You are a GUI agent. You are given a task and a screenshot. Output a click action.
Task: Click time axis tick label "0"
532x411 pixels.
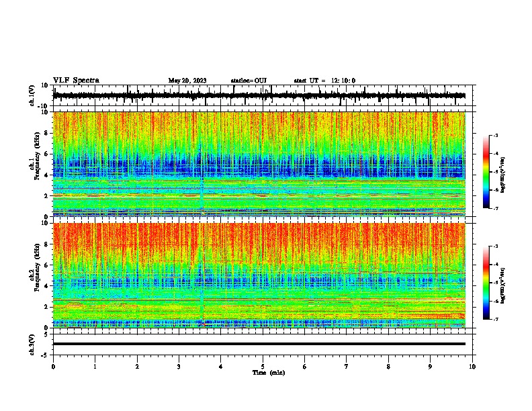pyautogui.click(x=53, y=367)
